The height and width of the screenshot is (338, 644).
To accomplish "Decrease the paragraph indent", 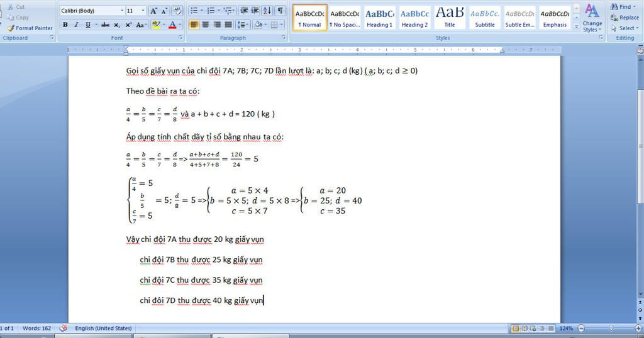I will 243,11.
